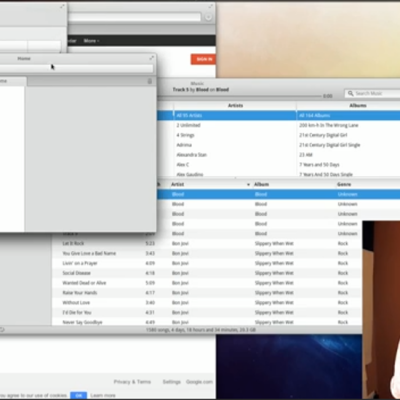Image resolution: width=400 pixels, height=400 pixels.
Task: Click the trash icon in file manager
Action: coord(150,81)
